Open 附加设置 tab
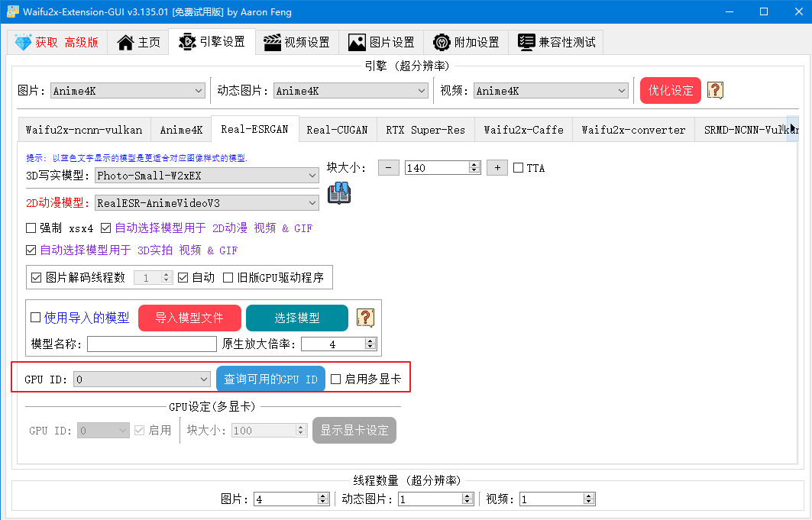Screen dimensions: 812x520 (466, 42)
